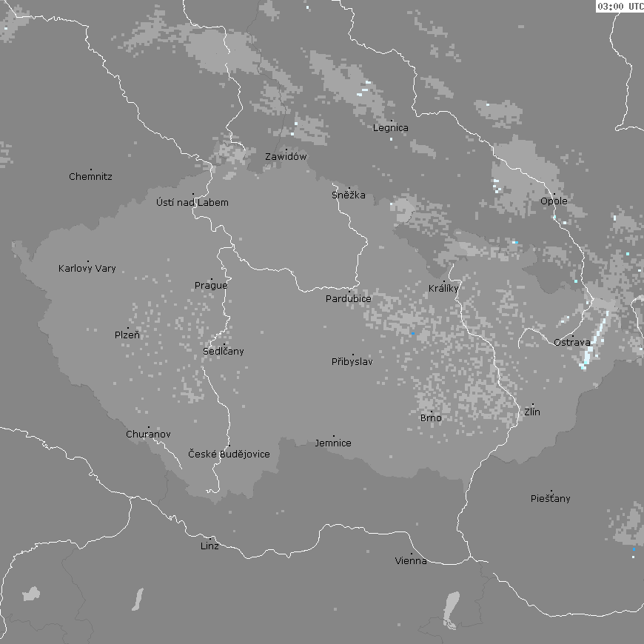644x644 pixels.
Task: Select the Přibyslav station label
Action: (352, 362)
